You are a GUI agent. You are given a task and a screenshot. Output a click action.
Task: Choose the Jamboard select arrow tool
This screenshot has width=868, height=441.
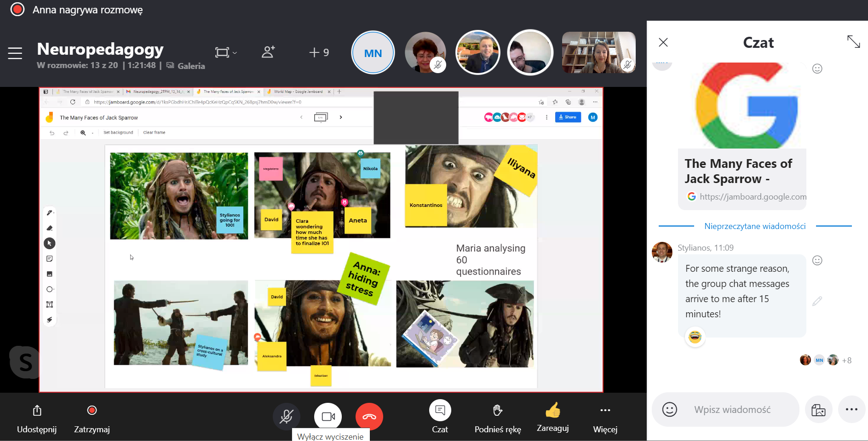tap(50, 243)
